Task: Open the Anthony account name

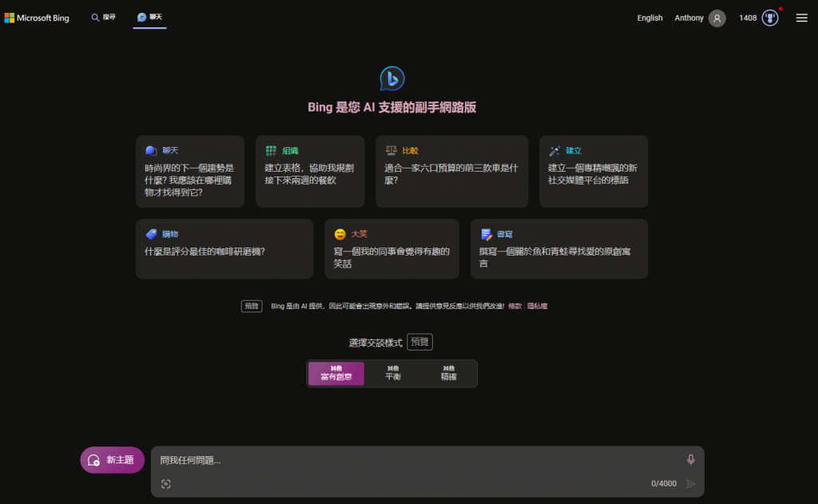Action: coord(689,18)
